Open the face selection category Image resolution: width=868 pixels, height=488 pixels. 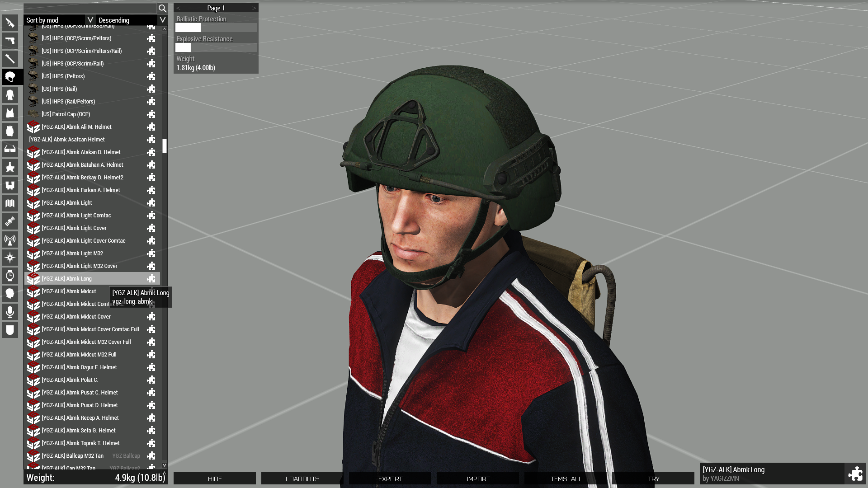click(x=10, y=294)
